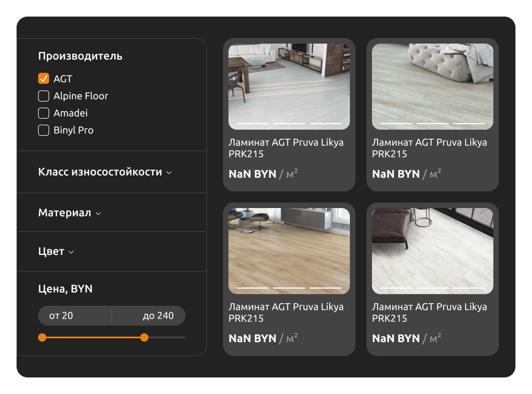The image size is (532, 394).
Task: Open the laminate title under the leather bench photo
Action: (x=429, y=312)
